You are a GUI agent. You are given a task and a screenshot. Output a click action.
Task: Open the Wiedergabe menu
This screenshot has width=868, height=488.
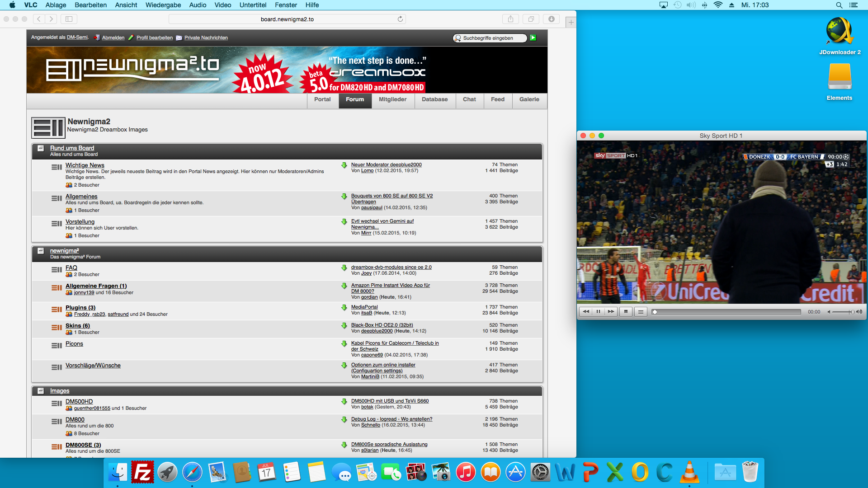163,5
